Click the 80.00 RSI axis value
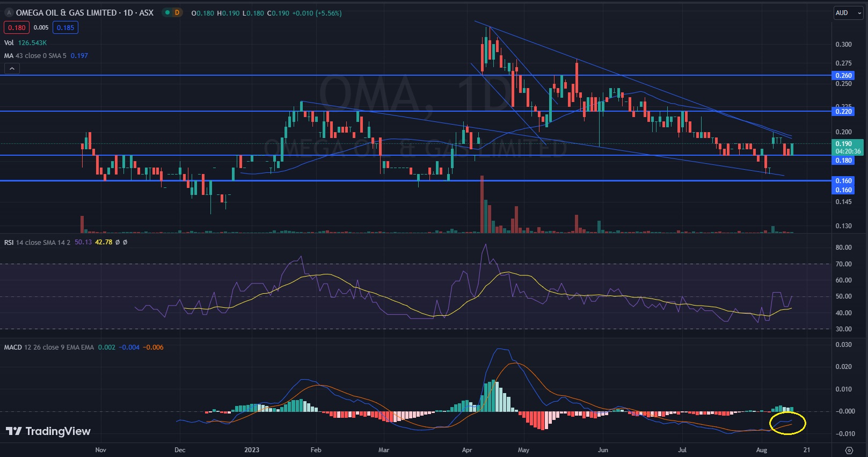Image resolution: width=868 pixels, height=457 pixels. pyautogui.click(x=843, y=248)
